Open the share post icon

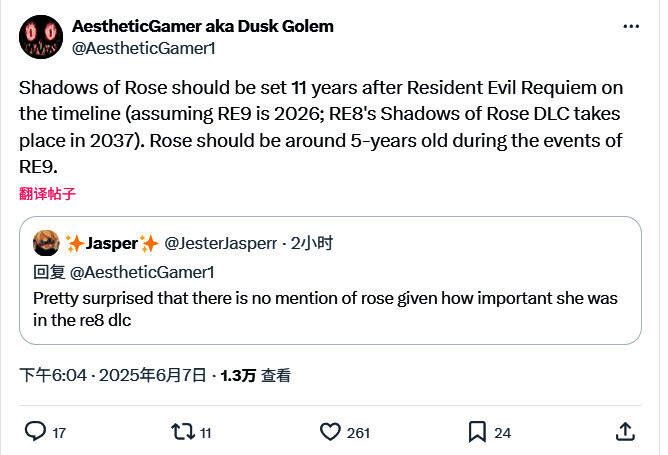coord(625,431)
